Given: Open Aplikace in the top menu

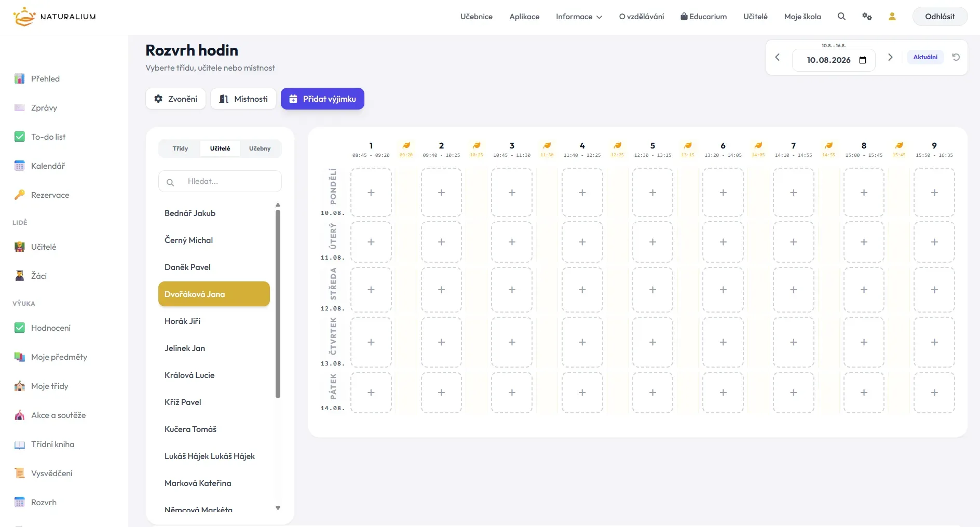Looking at the screenshot, I should point(524,17).
